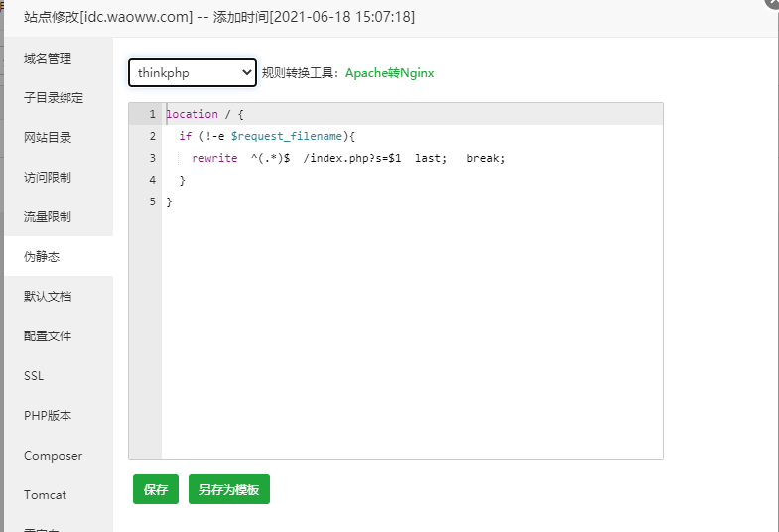This screenshot has height=532, width=779.
Task: Go to the 访问限制 tab
Action: [59, 178]
